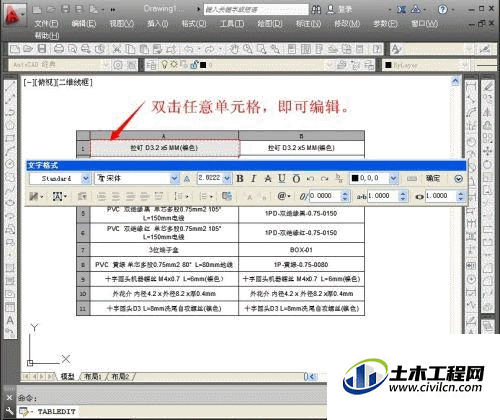Click the command line wrench customize icon
500x420 pixels.
[x=9, y=411]
